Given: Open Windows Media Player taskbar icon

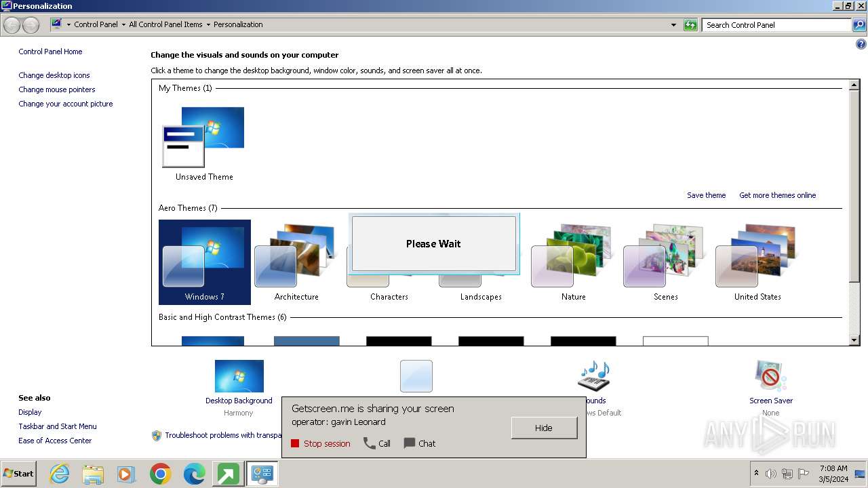Looking at the screenshot, I should [x=126, y=474].
